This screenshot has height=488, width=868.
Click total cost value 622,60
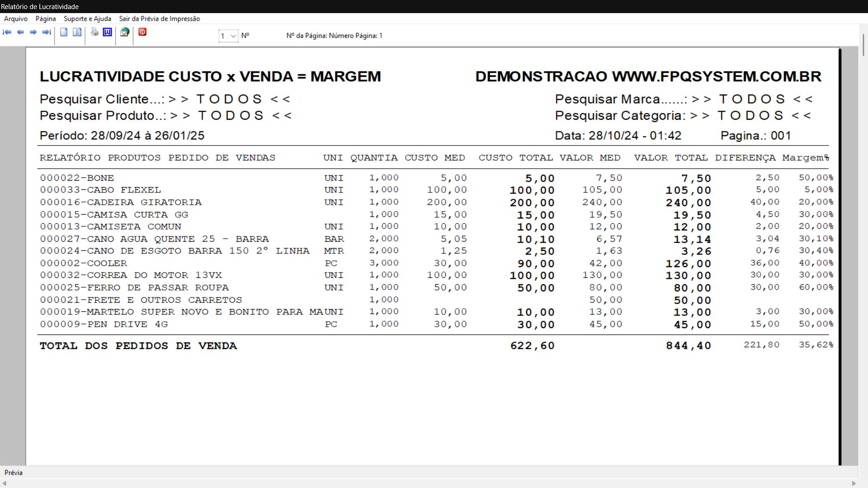[532, 346]
